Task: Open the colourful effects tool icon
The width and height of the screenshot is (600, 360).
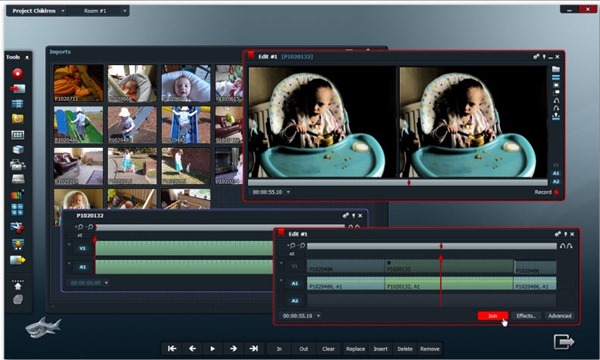Action: 17,195
